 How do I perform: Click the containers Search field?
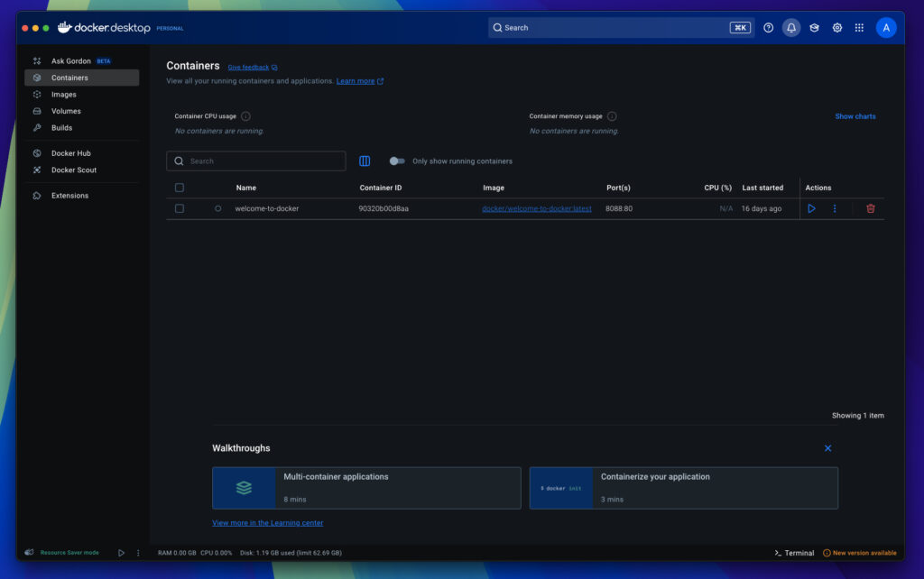point(255,161)
